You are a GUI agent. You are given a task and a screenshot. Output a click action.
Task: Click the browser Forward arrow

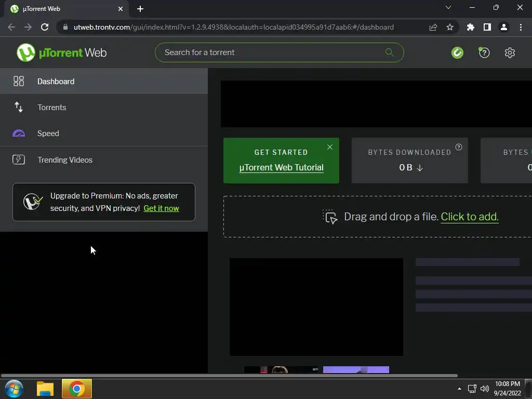(x=28, y=27)
